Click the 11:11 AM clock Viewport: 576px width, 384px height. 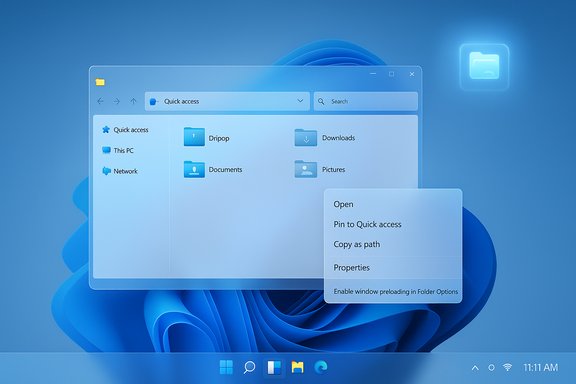point(540,367)
